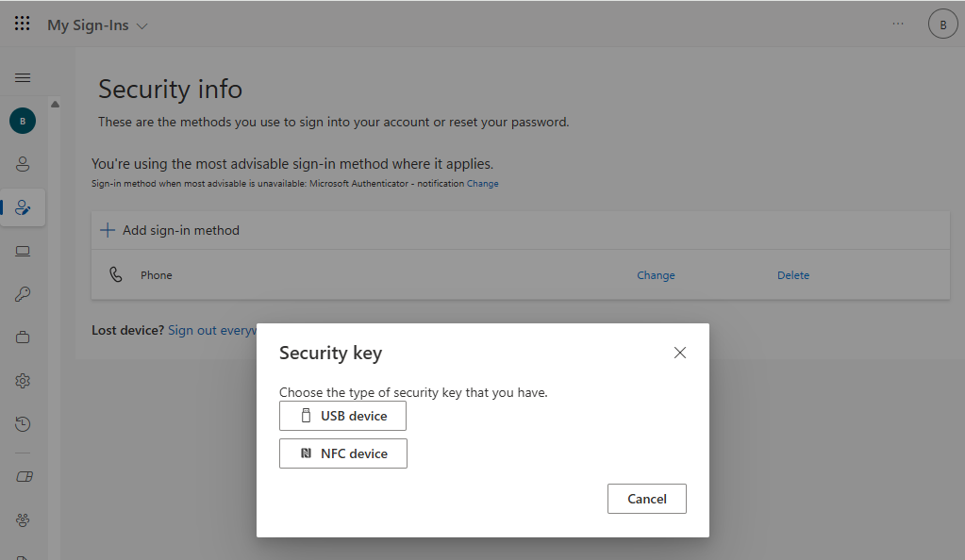965x560 pixels.
Task: Click the account avatar B at top right
Action: point(942,25)
